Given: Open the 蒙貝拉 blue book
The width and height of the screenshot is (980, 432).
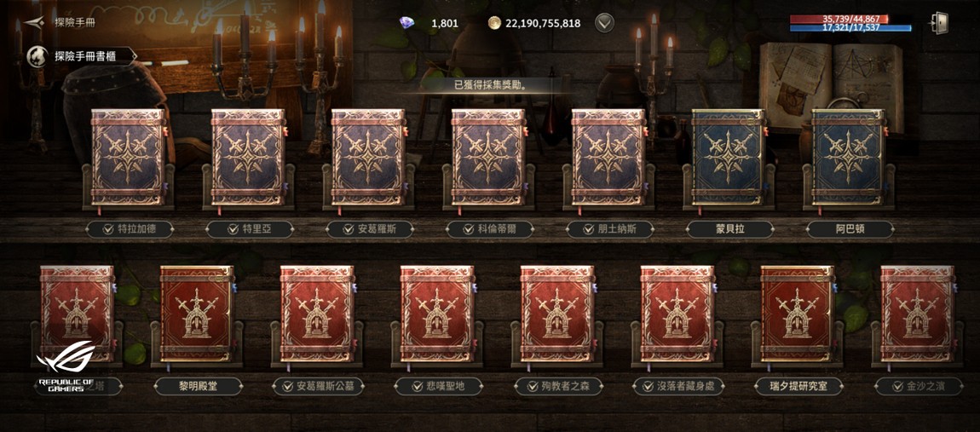Looking at the screenshot, I should (729, 158).
